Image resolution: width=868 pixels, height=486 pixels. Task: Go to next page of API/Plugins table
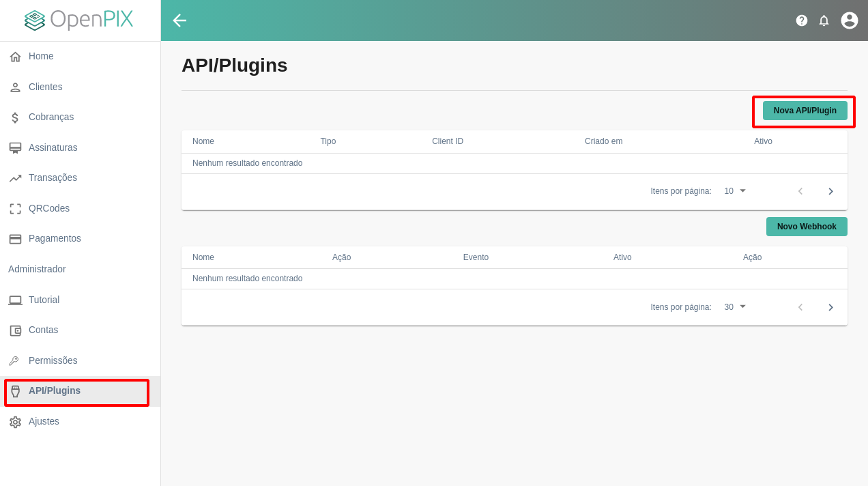point(830,191)
